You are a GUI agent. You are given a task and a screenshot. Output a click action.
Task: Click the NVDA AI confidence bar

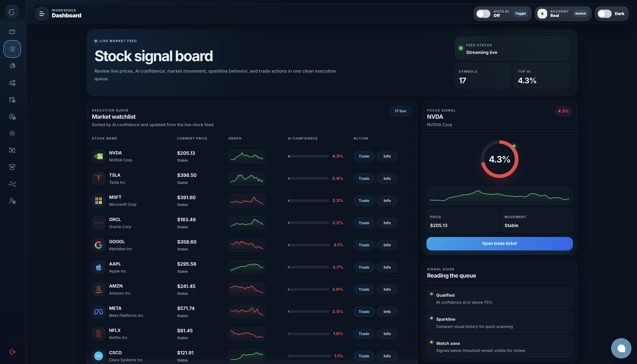pos(308,156)
